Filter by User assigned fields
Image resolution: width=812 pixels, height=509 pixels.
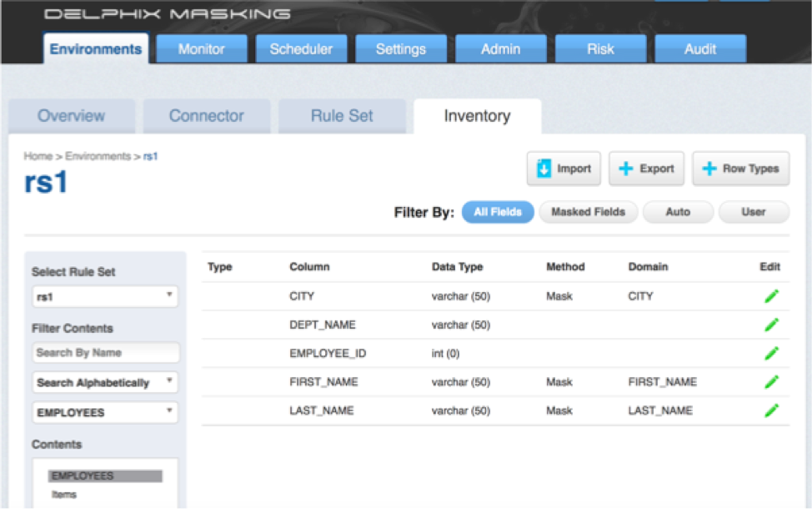(x=753, y=212)
